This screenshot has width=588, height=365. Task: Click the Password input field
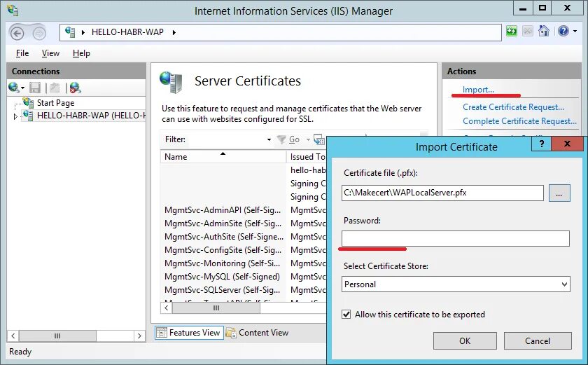(x=456, y=239)
